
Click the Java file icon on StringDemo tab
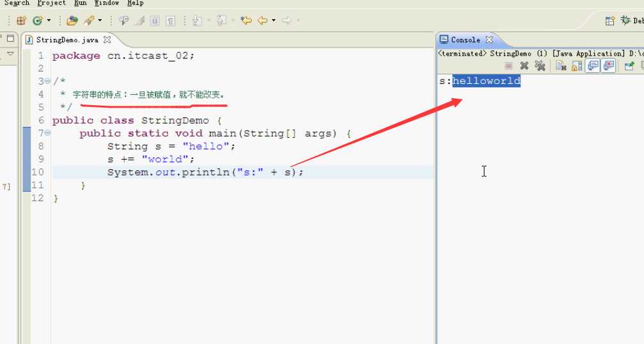[29, 40]
